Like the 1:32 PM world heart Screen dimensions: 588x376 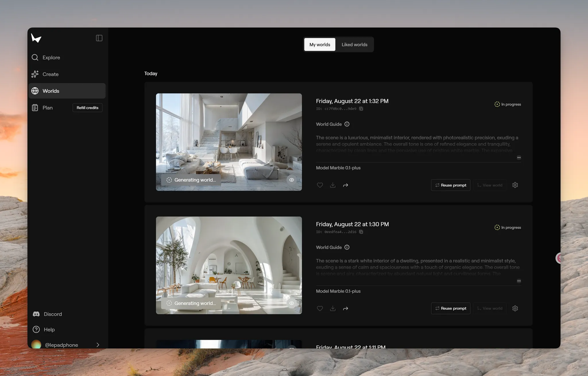click(x=320, y=185)
